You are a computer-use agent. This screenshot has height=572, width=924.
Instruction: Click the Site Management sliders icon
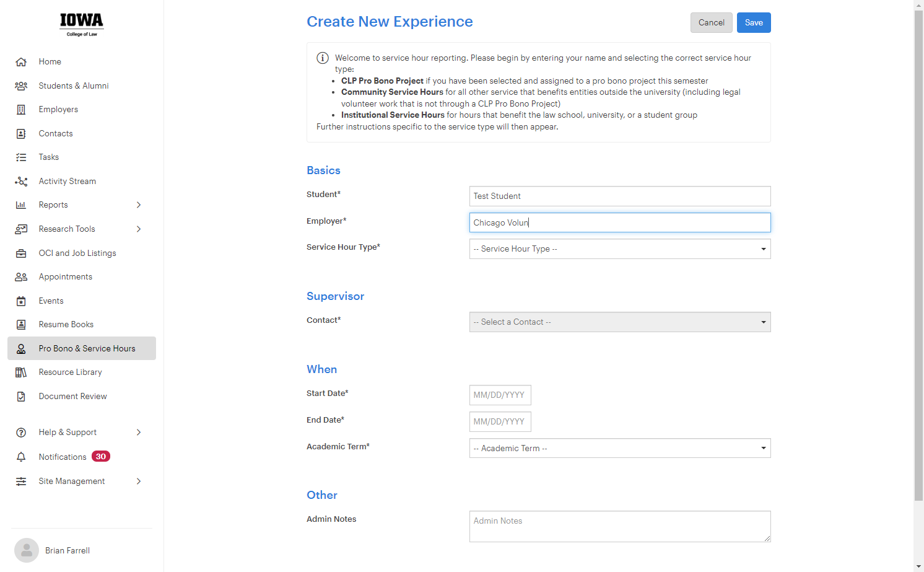[x=21, y=482]
